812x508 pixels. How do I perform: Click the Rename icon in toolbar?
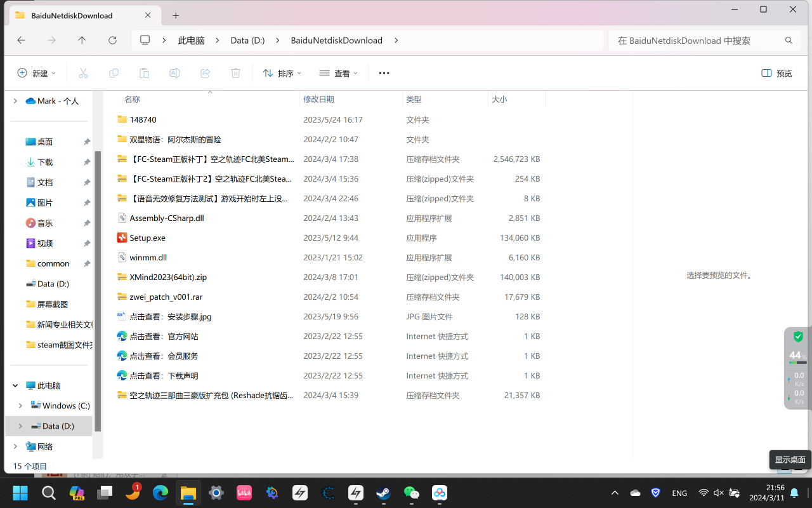pyautogui.click(x=174, y=73)
